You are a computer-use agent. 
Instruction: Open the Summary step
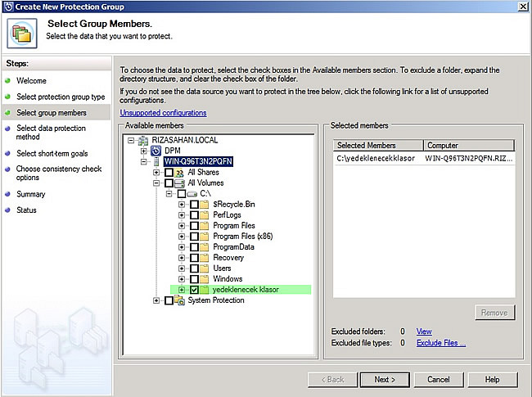tap(31, 194)
